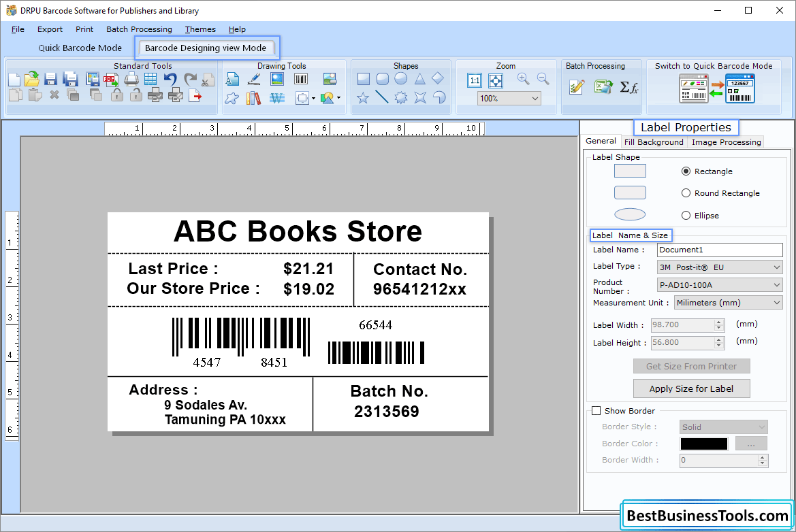Viewport: 796px width, 532px height.
Task: Switch to the Fill Background tab
Action: [653, 142]
